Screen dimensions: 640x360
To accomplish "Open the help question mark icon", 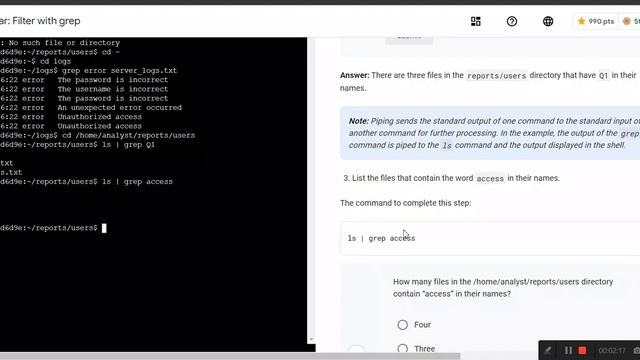I will click(512, 21).
